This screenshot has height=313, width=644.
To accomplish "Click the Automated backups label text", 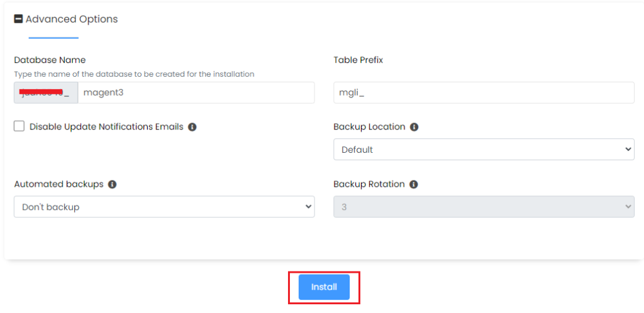I will pos(58,185).
